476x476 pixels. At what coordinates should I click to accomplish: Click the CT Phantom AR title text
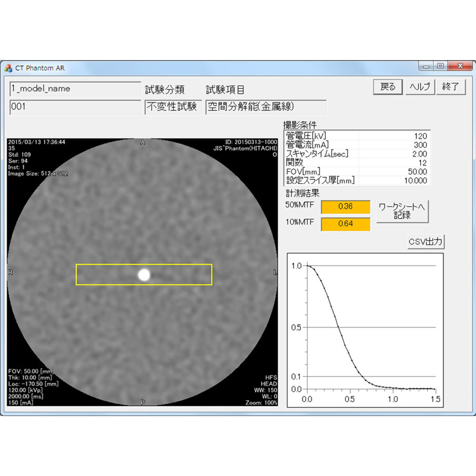coord(40,68)
